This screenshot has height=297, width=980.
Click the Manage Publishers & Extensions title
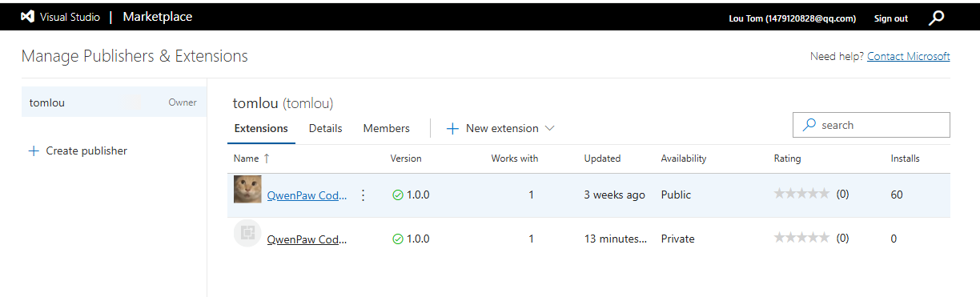[135, 56]
